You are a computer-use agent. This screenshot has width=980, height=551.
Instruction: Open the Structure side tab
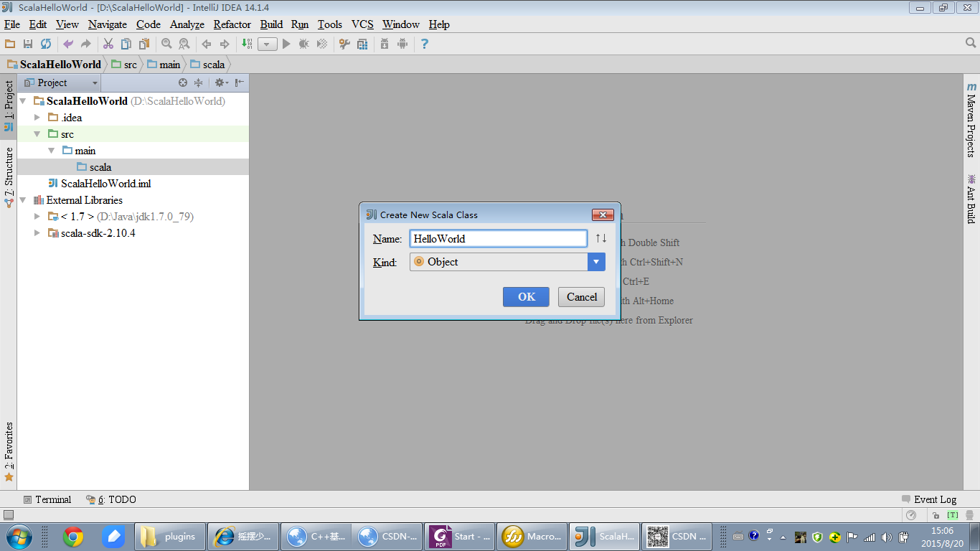(9, 177)
